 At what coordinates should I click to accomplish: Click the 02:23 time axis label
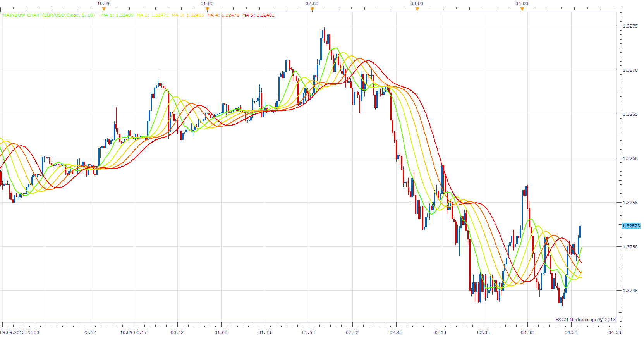click(x=352, y=332)
